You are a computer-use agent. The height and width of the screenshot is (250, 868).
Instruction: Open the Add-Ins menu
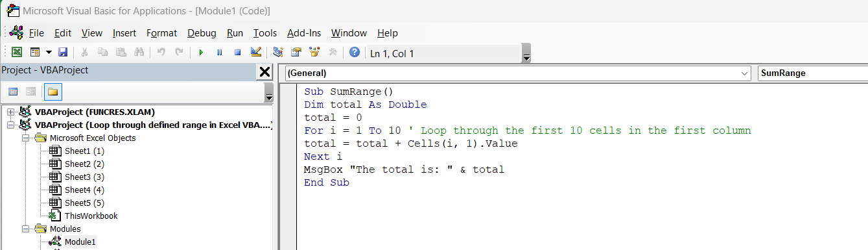[x=304, y=33]
